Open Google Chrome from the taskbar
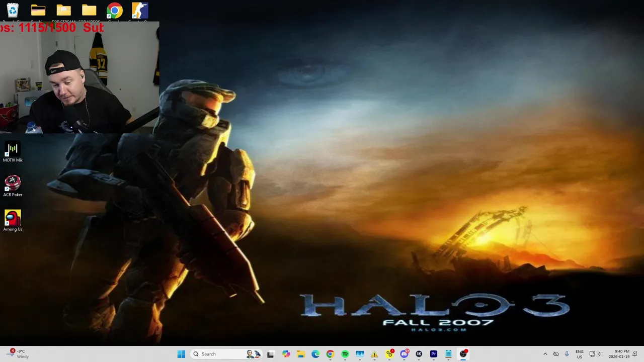This screenshot has height=362, width=644. 330,354
